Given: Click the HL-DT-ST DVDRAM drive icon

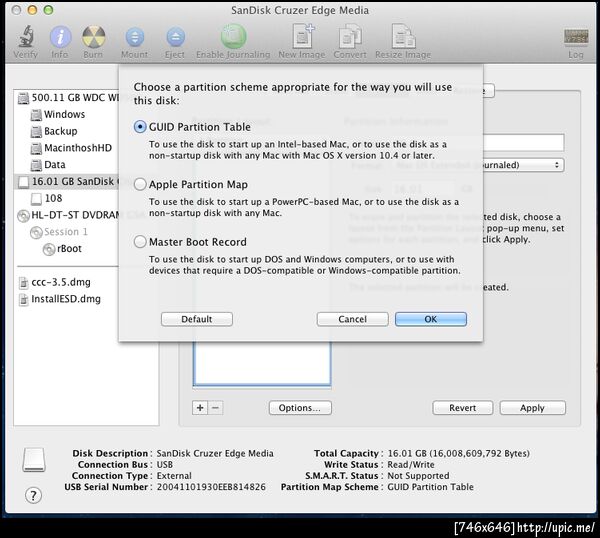Looking at the screenshot, I should (23, 216).
